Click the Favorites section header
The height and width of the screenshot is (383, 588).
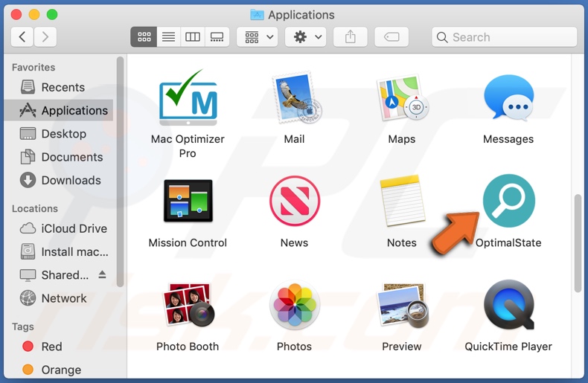(x=33, y=67)
